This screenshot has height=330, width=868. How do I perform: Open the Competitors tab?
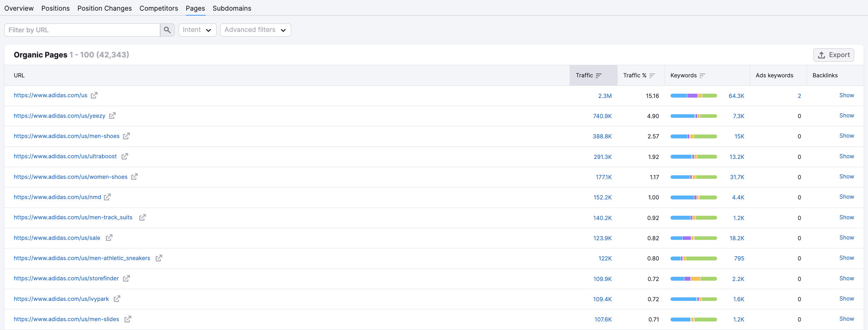159,8
